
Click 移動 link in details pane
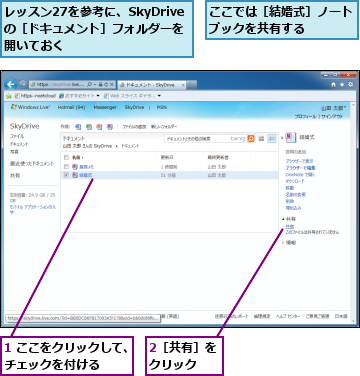pyautogui.click(x=290, y=188)
